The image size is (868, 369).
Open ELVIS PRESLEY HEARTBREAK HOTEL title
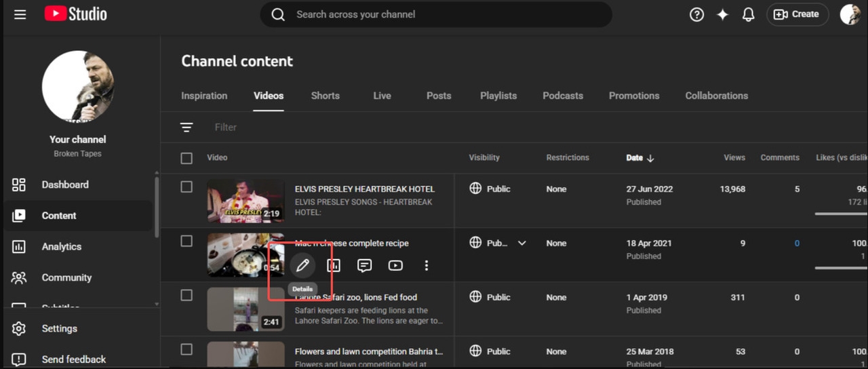pos(365,189)
